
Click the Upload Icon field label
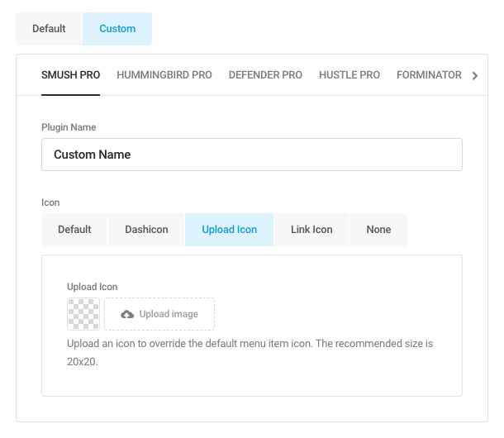coord(93,287)
